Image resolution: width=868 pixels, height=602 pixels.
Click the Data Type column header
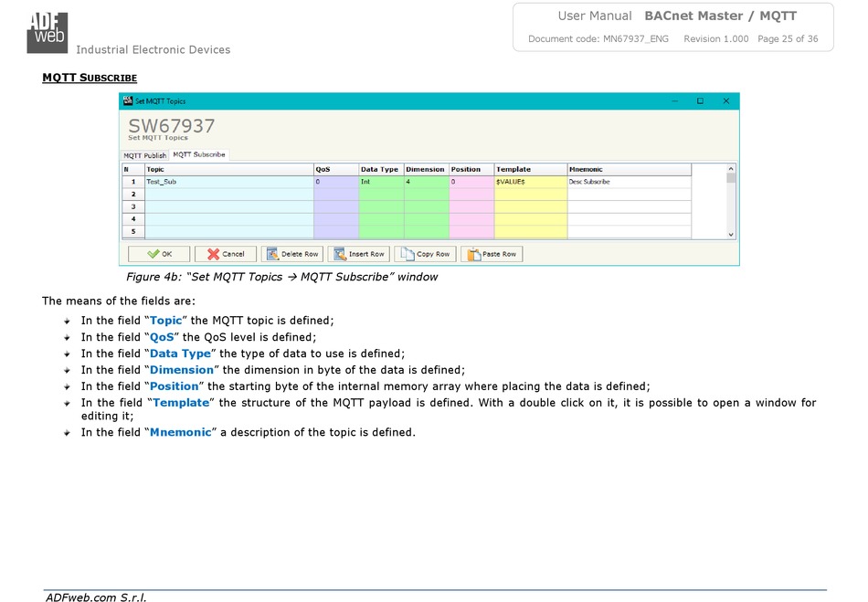(381, 169)
